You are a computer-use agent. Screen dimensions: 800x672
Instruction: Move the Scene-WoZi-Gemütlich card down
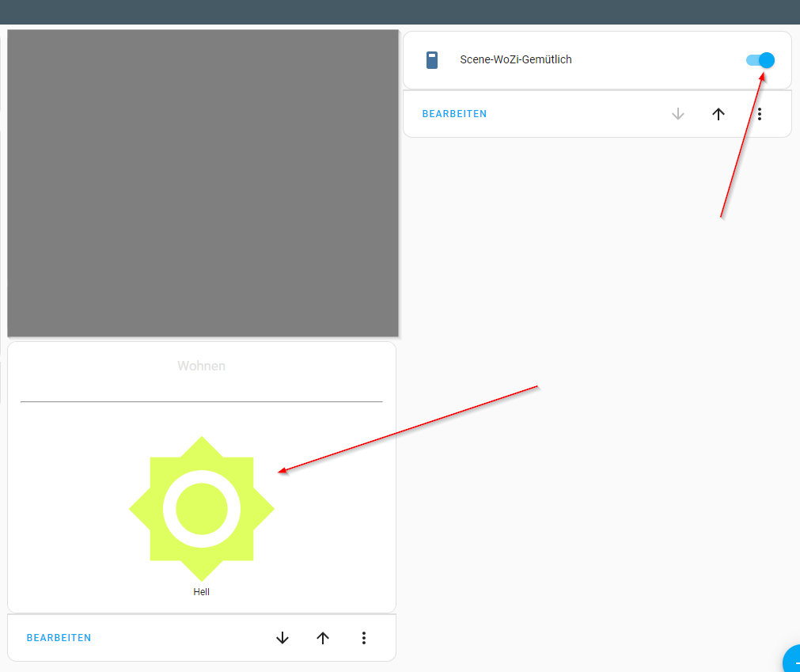click(x=677, y=114)
